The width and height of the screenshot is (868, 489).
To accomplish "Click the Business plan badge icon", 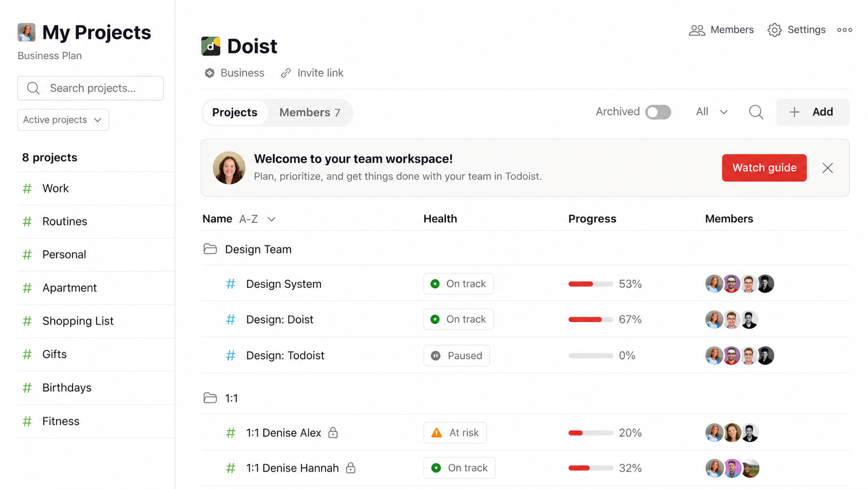I will tap(210, 73).
